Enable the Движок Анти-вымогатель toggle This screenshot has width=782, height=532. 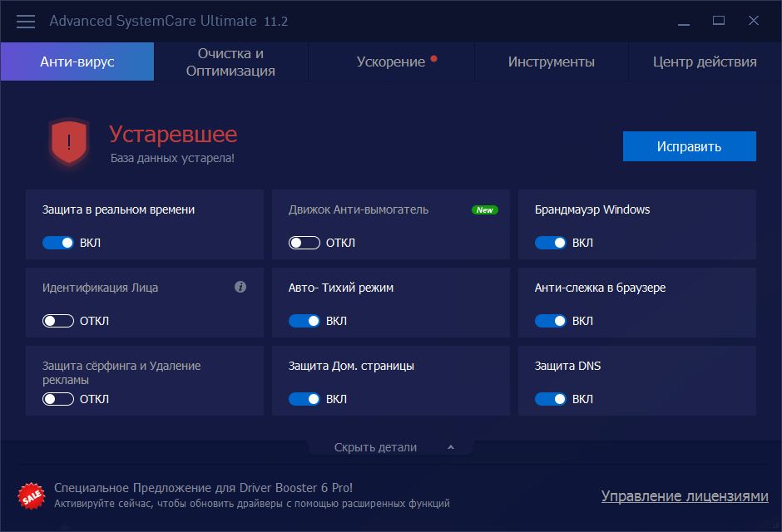point(304,243)
